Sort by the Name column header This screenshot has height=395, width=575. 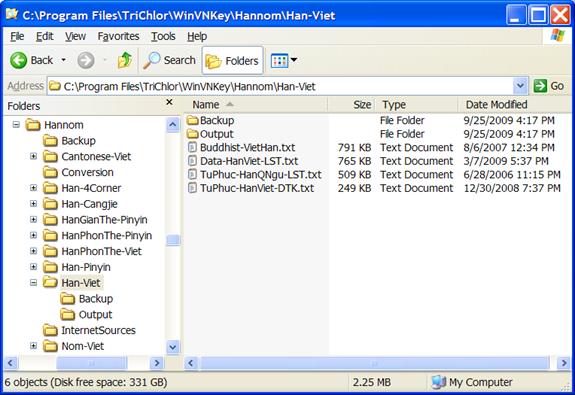(256, 105)
